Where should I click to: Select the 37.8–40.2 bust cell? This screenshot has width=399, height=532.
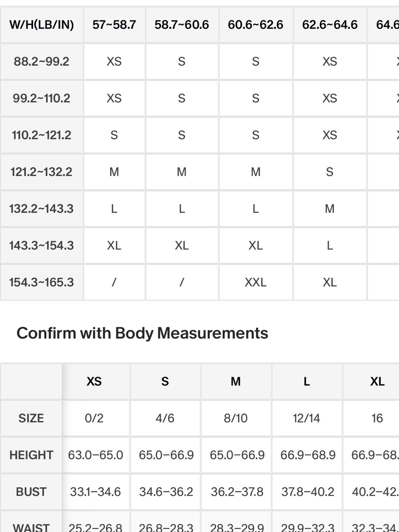point(308,492)
